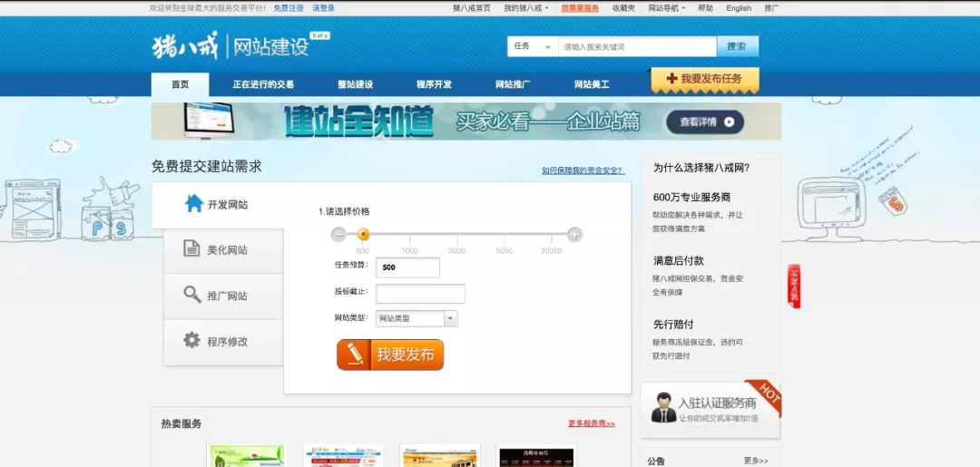The width and height of the screenshot is (980, 467).
Task: Click the 猪八戒 logo in header
Action: tap(184, 45)
